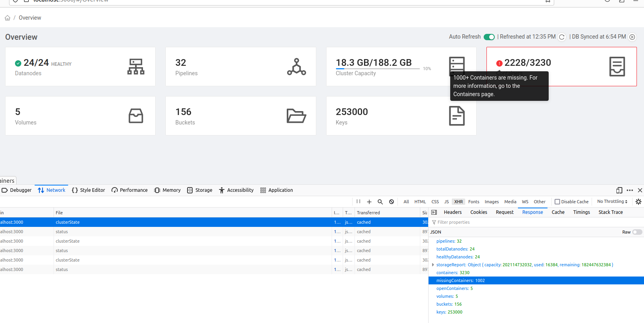Filter requests by JS
This screenshot has width=644, height=323.
[x=447, y=202]
